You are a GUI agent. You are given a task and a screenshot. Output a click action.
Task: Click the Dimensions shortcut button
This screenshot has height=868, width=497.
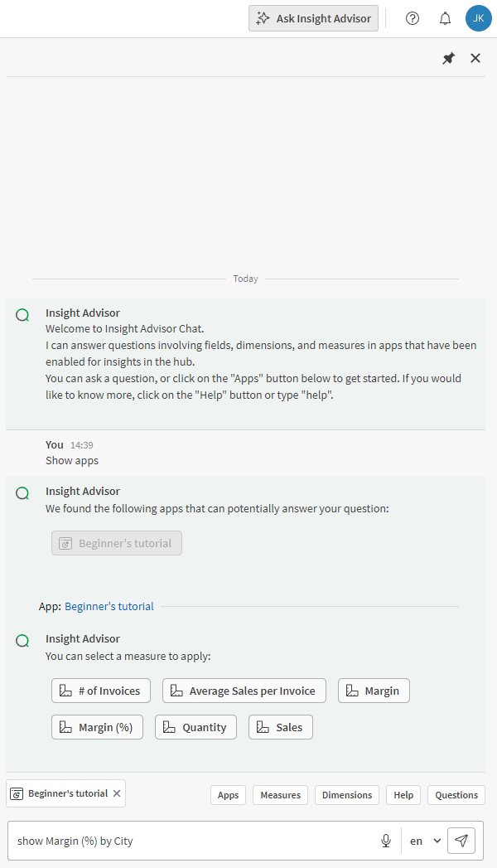pyautogui.click(x=347, y=795)
